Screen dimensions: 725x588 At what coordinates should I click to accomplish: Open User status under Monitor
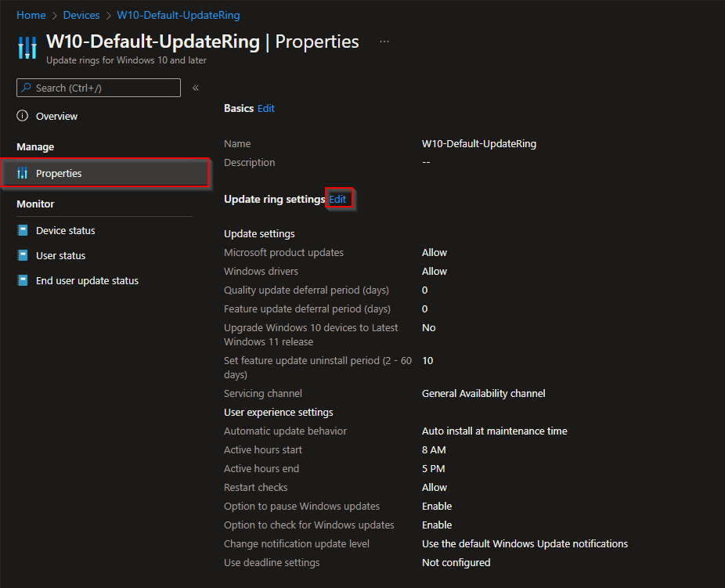(x=60, y=255)
